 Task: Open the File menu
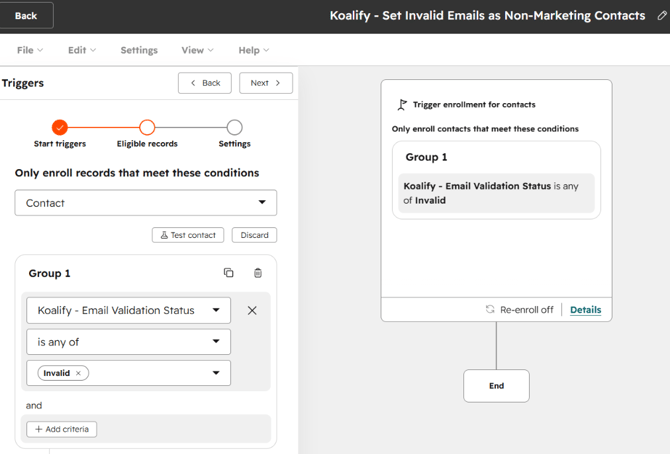(30, 50)
